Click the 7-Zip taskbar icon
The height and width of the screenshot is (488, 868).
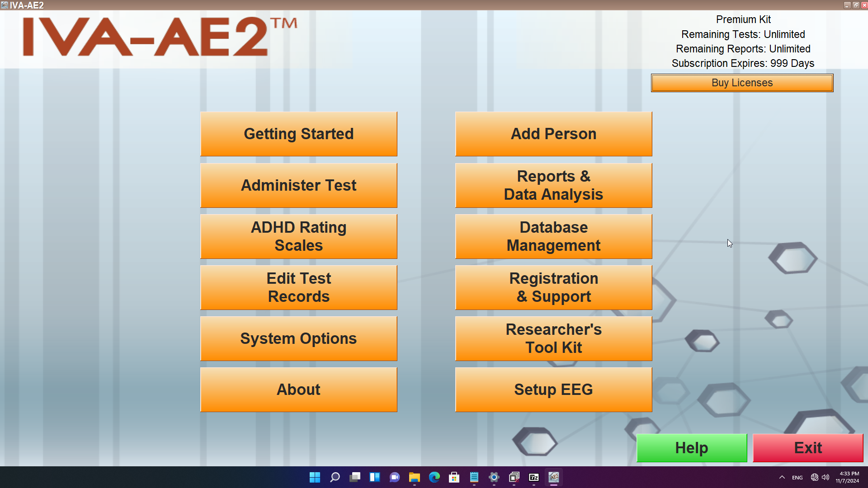[x=534, y=477]
